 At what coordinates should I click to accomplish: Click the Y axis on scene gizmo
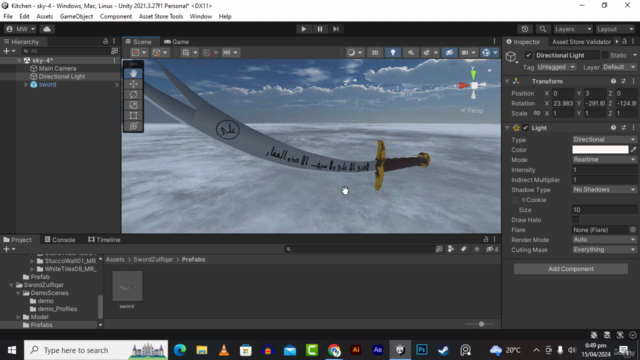[x=473, y=75]
